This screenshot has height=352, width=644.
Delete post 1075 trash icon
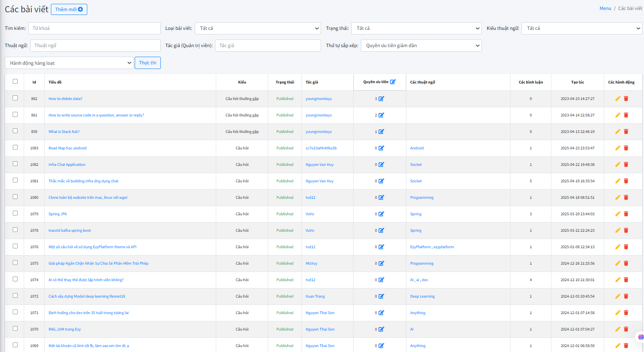tap(626, 263)
